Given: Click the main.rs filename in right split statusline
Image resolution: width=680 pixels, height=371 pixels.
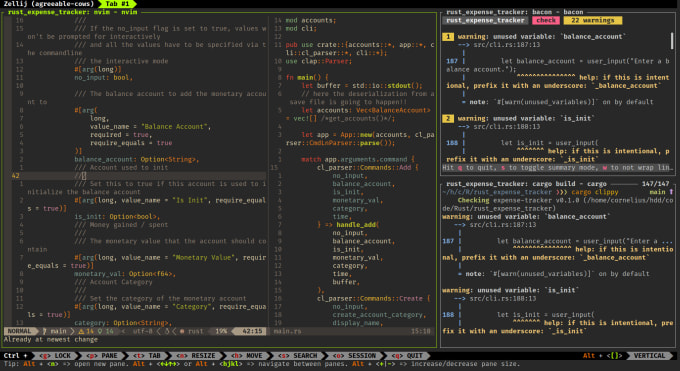Looking at the screenshot, I should tap(287, 331).
